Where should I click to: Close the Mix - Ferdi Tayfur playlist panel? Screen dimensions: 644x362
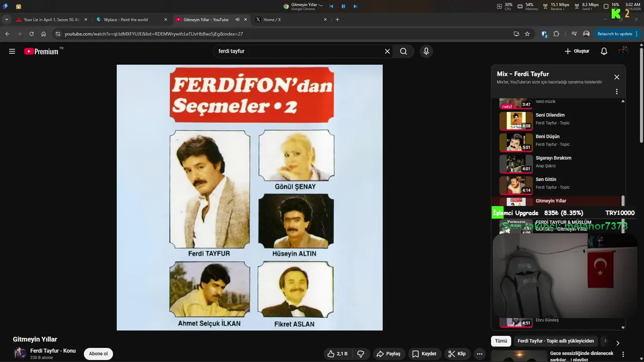pos(617,77)
